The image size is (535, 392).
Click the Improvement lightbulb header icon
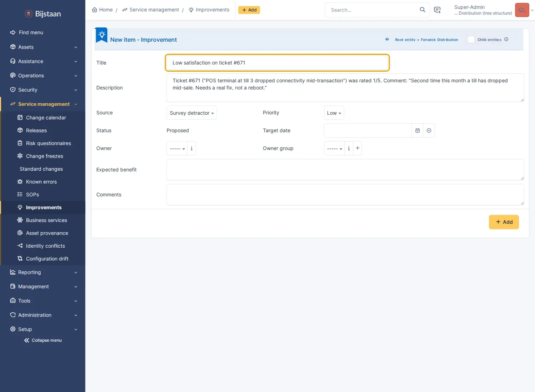click(x=102, y=35)
